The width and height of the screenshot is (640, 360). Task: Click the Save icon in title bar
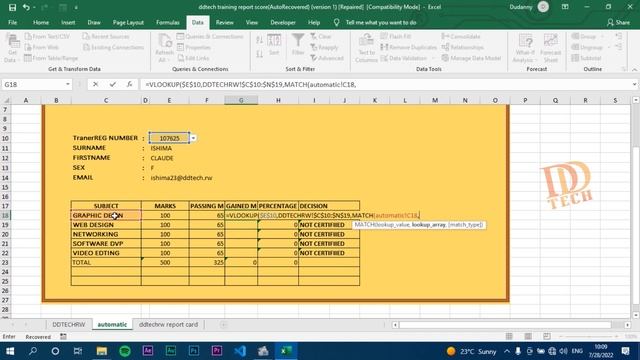[x=12, y=7]
